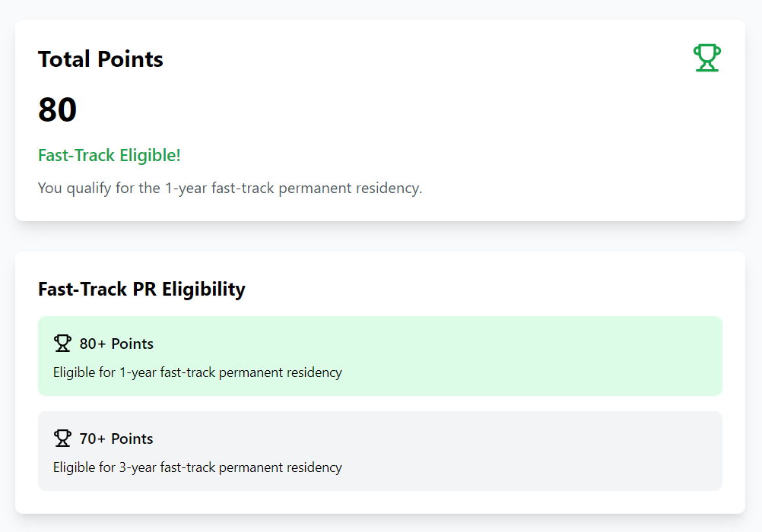The width and height of the screenshot is (762, 532).
Task: Click the trophy icon beside 70+ Points
Action: [62, 439]
